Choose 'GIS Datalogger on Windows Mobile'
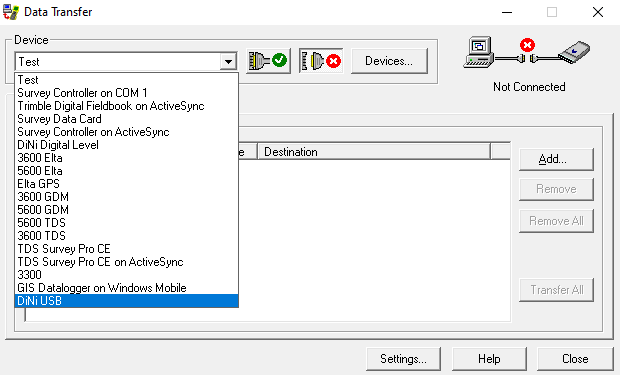The height and width of the screenshot is (375, 620). 127,288
